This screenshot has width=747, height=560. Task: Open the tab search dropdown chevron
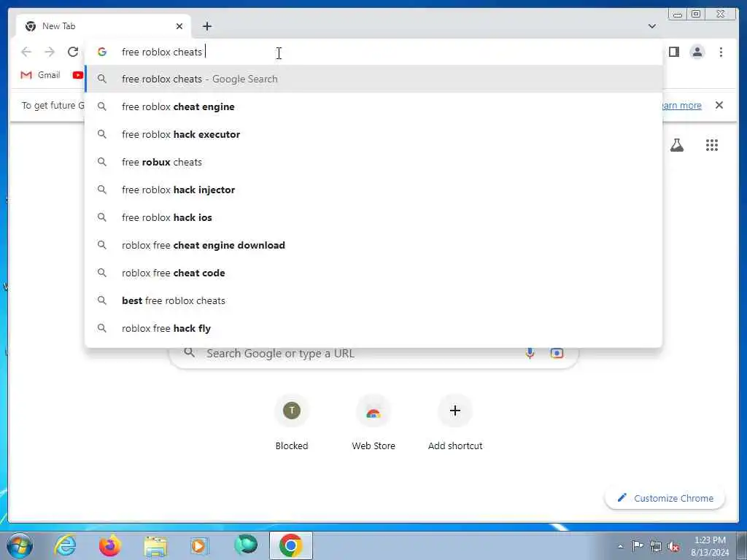651,26
